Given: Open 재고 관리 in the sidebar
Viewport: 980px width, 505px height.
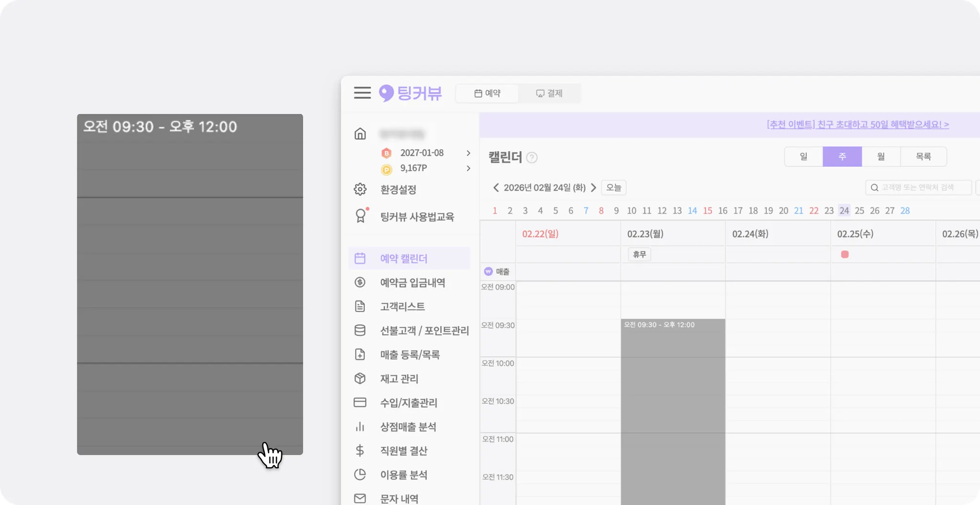Looking at the screenshot, I should tap(399, 378).
